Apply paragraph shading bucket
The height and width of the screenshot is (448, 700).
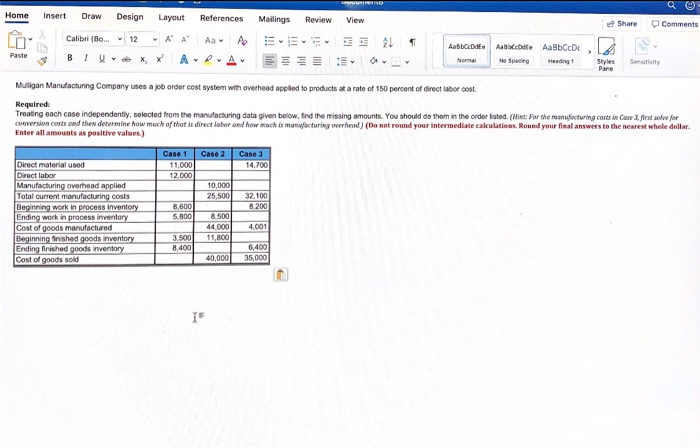click(x=374, y=61)
